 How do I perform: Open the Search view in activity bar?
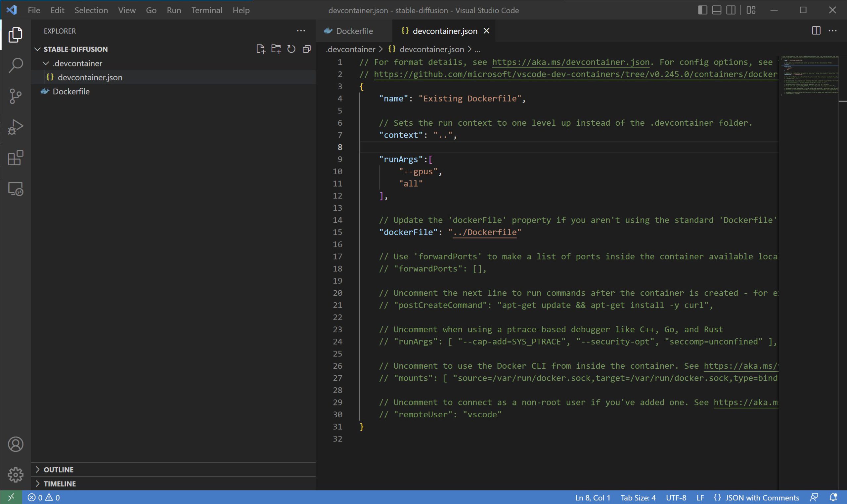[15, 65]
